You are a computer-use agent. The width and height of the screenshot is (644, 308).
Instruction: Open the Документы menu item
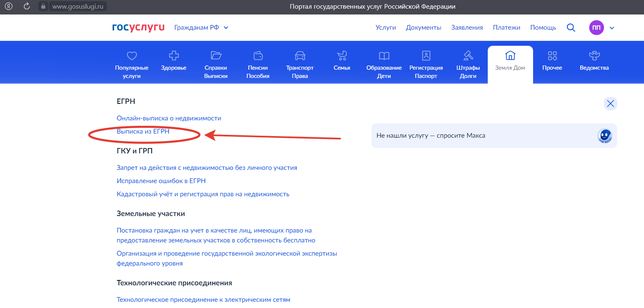[423, 28]
